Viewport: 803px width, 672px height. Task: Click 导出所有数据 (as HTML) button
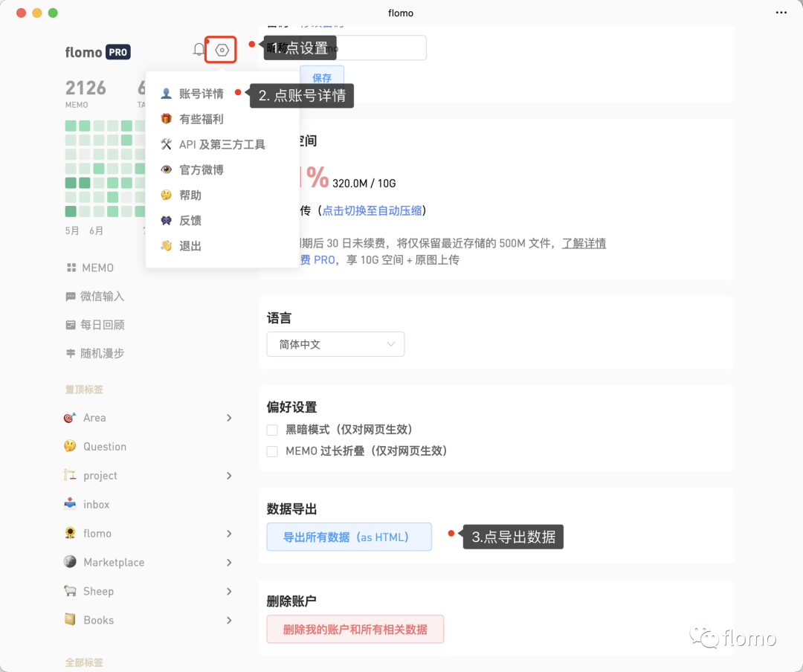tap(349, 537)
